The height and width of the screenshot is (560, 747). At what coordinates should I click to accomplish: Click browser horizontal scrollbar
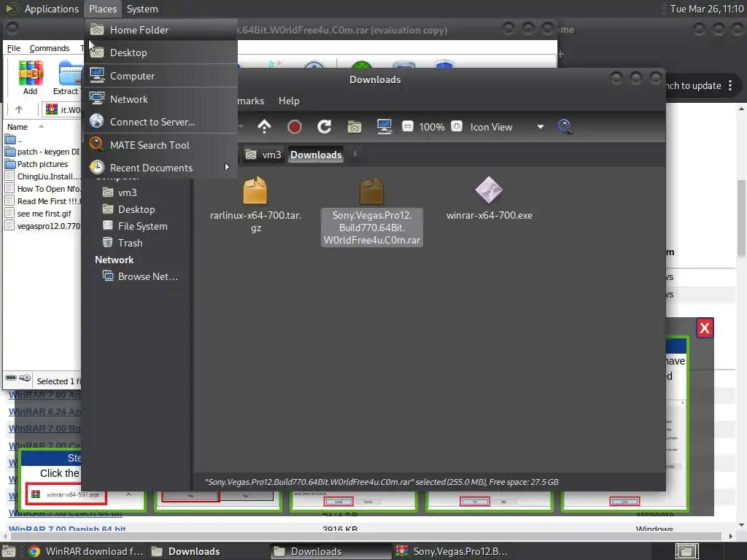point(367,536)
